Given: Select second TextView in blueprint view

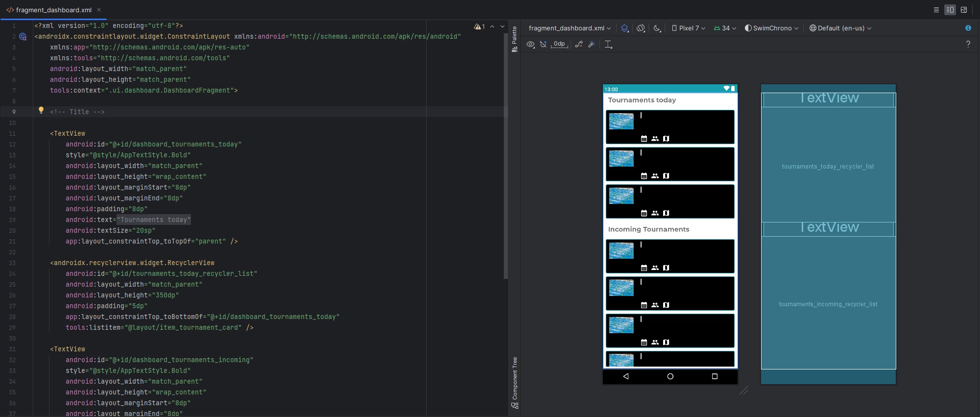Looking at the screenshot, I should (829, 229).
